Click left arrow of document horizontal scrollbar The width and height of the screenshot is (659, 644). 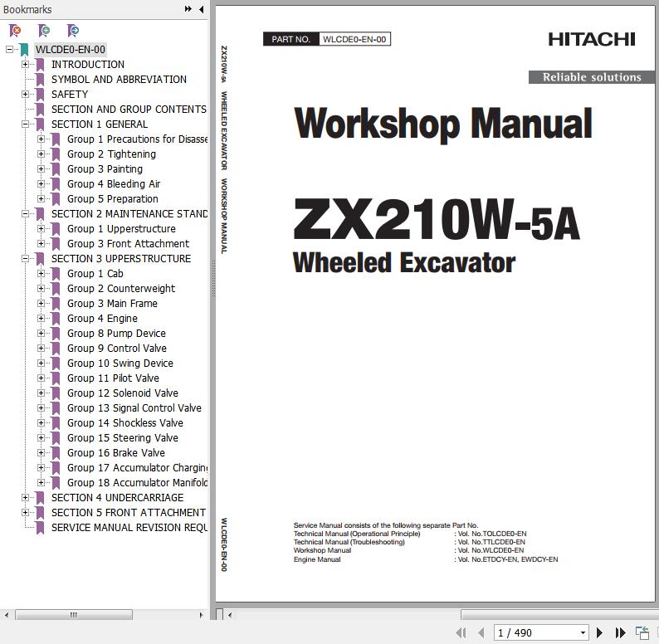(230, 615)
